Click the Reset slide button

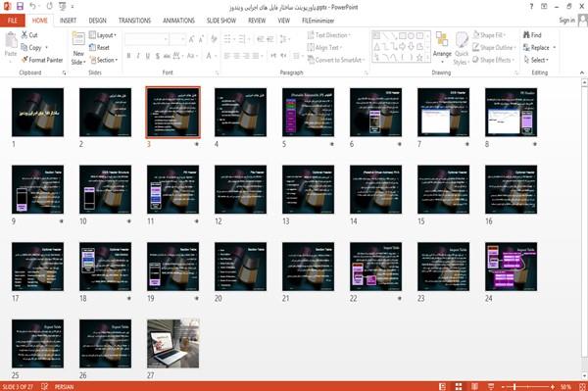tap(99, 48)
